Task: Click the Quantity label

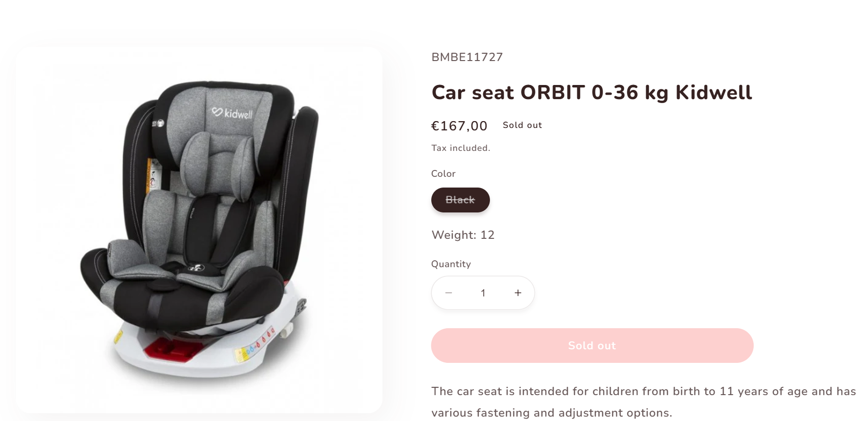Action: point(451,264)
